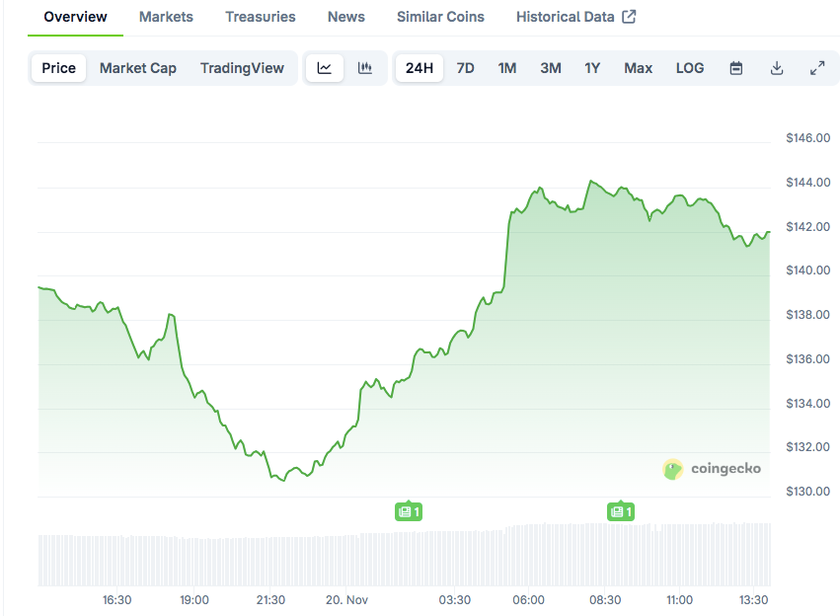This screenshot has width=840, height=616.
Task: Select the Max time range
Action: tap(638, 68)
